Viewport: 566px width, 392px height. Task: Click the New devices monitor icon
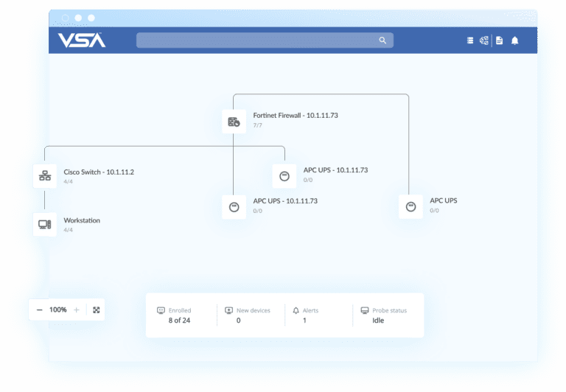pos(229,310)
